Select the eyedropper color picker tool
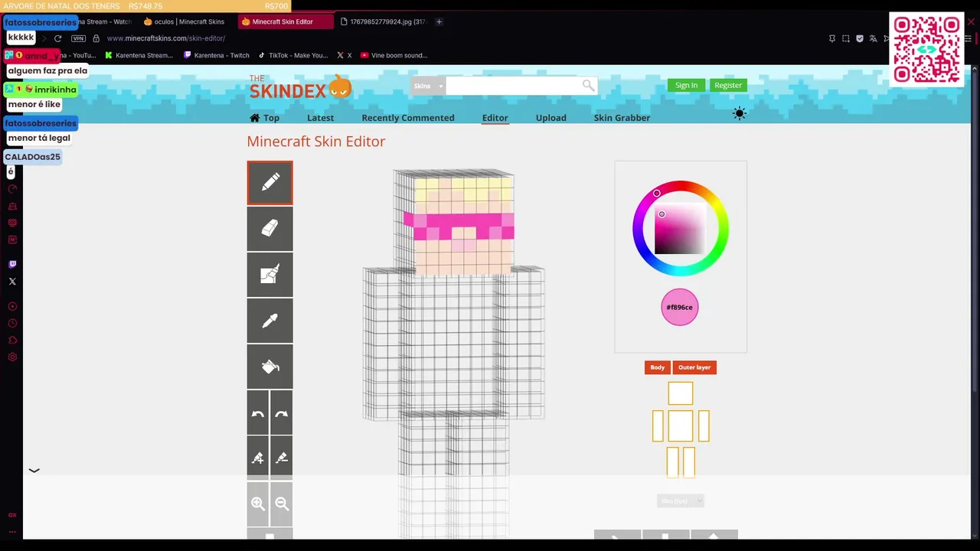Screen dimensions: 980x551 (x=269, y=321)
